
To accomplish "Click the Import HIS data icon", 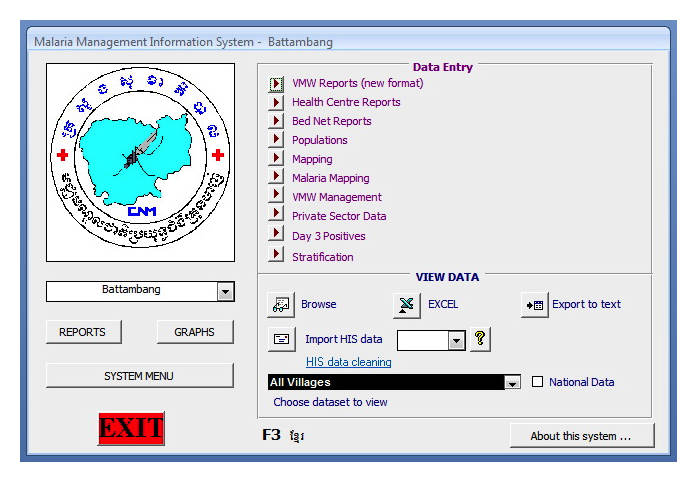I will (x=281, y=339).
